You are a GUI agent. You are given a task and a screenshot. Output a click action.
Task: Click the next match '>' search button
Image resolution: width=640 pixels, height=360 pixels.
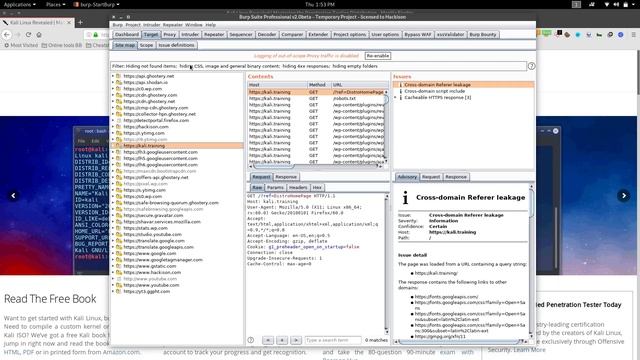click(x=296, y=340)
